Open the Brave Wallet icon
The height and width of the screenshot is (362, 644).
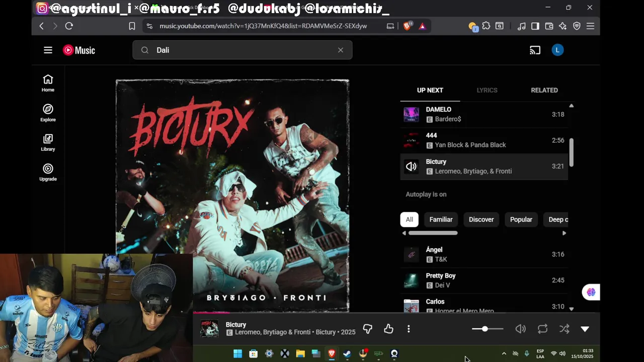(x=549, y=26)
